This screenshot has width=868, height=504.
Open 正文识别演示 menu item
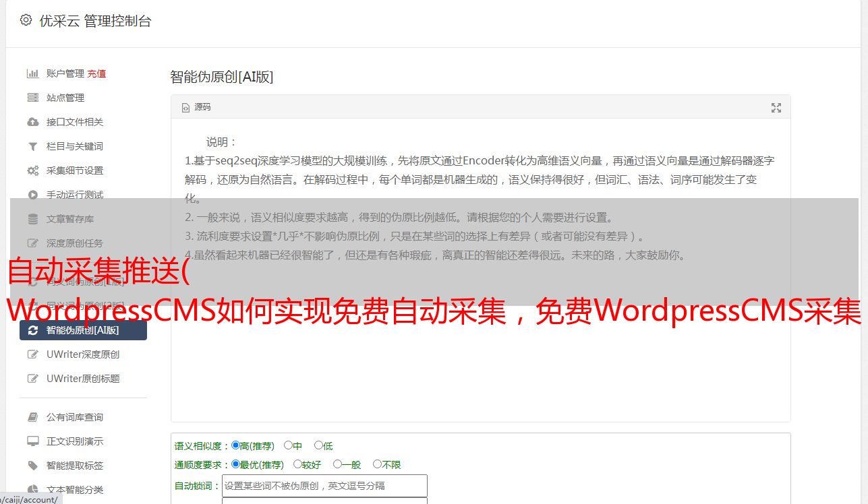tap(75, 441)
